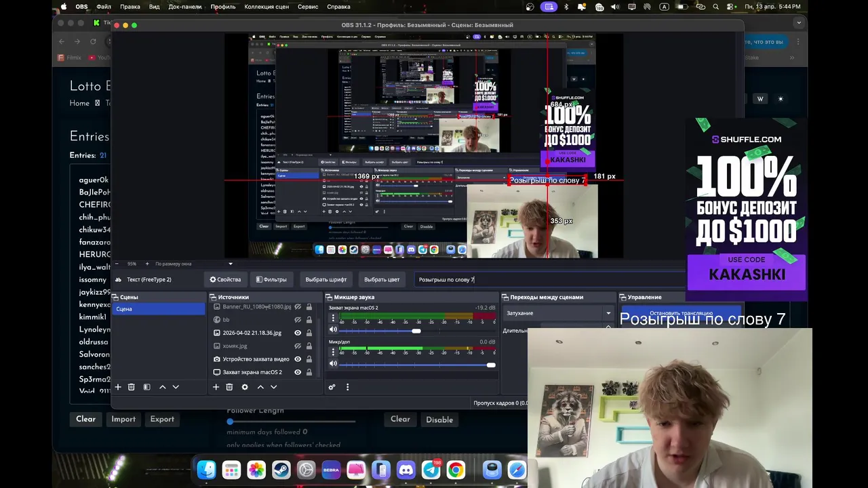Toggle lock on Устройство захвата видео source

[309, 359]
